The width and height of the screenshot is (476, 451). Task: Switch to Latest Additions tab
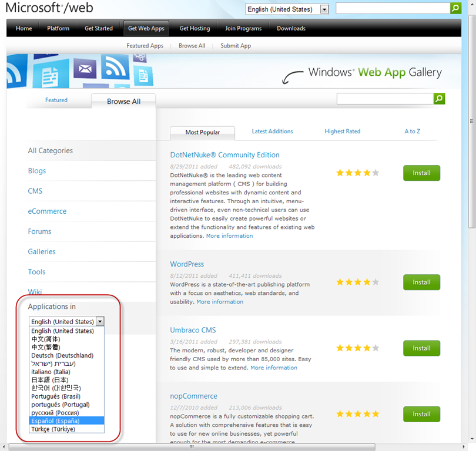[272, 132]
